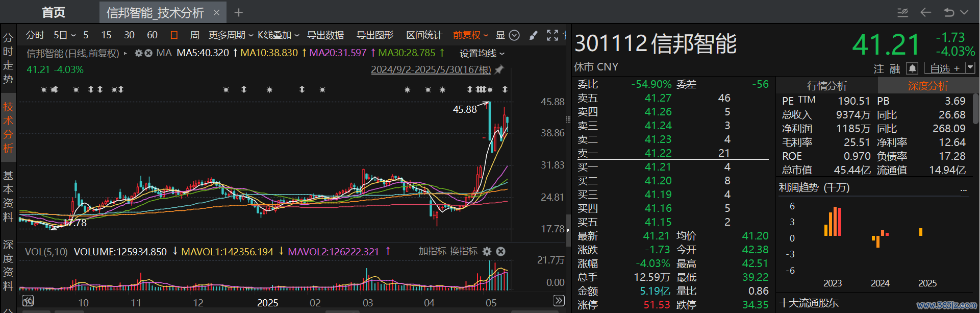Open 5日 period dropdown
The height and width of the screenshot is (313, 980).
[65, 35]
